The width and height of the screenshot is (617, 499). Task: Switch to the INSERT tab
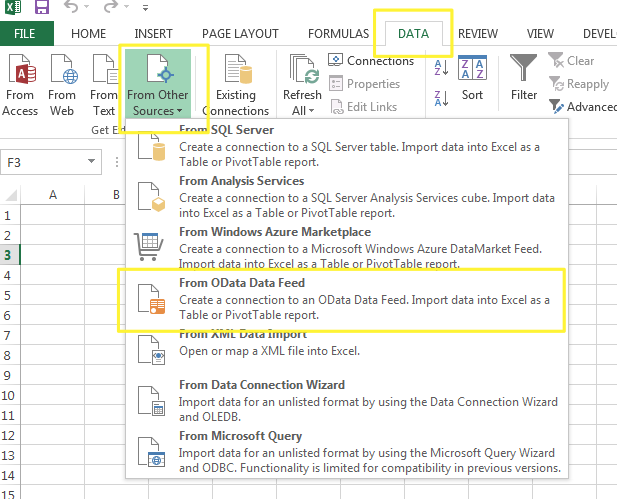pyautogui.click(x=153, y=34)
